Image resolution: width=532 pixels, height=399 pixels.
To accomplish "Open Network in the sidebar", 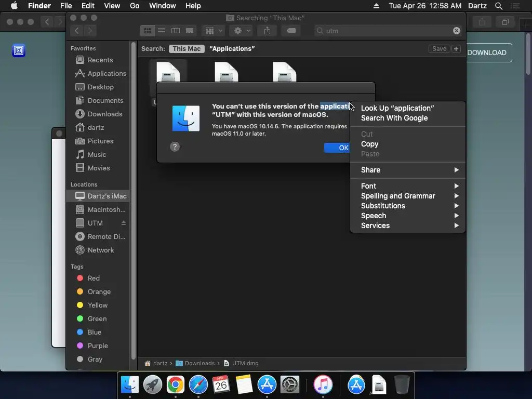I will pyautogui.click(x=98, y=250).
